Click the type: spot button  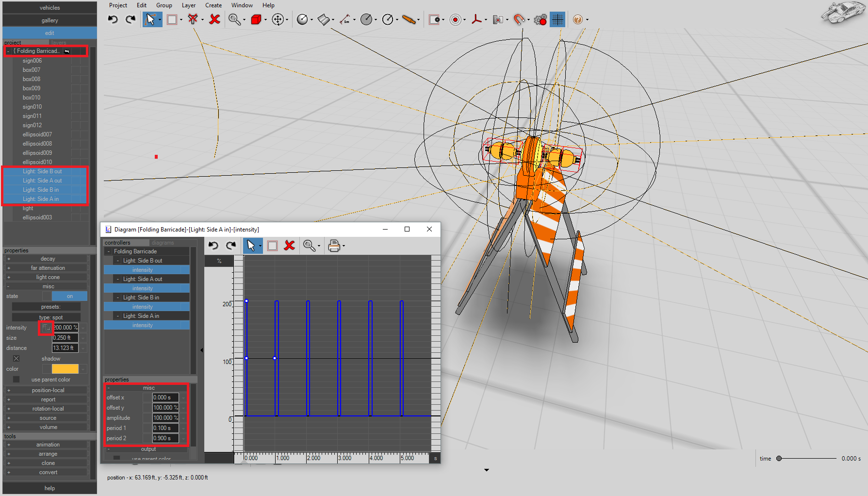pos(47,317)
